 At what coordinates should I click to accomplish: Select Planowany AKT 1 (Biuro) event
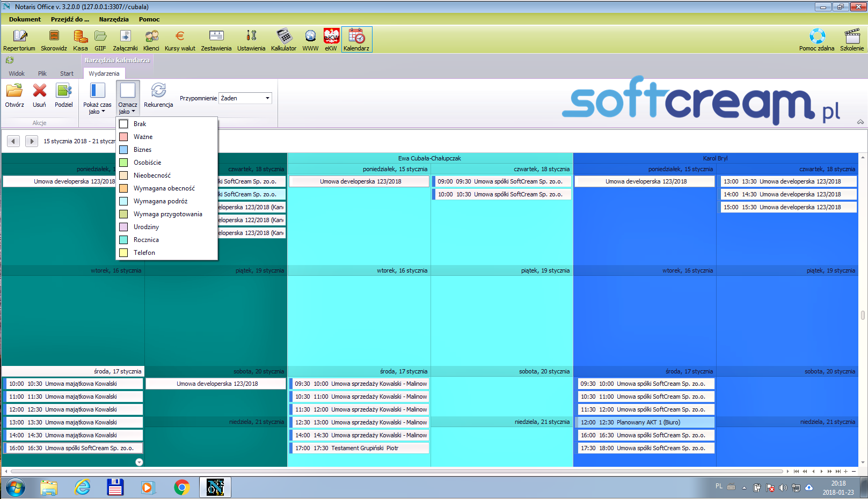point(645,422)
